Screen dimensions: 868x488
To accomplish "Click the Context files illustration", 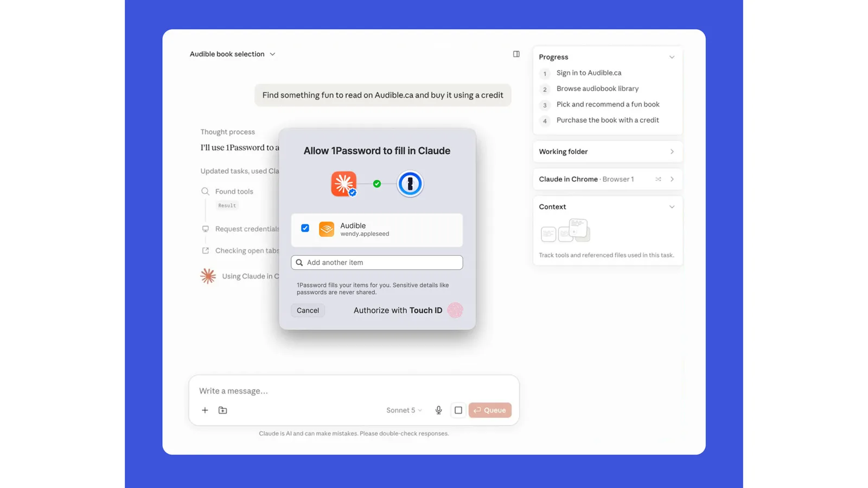I will click(565, 230).
